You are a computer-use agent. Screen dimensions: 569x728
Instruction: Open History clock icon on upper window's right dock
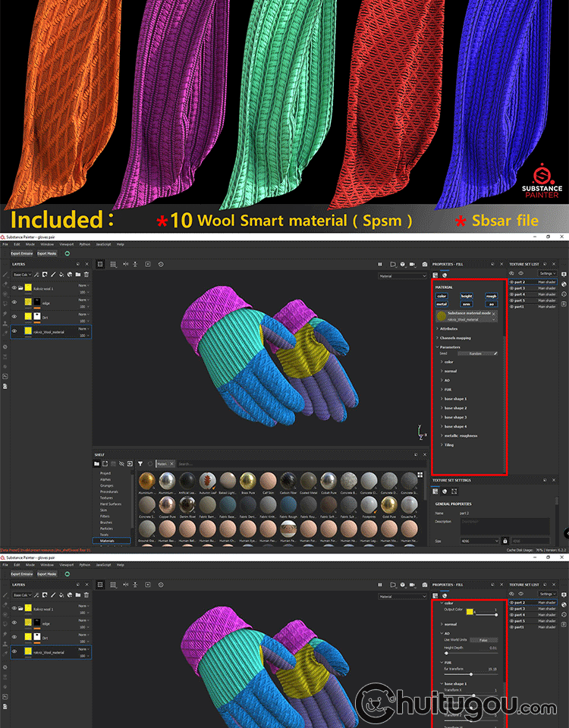click(x=564, y=294)
